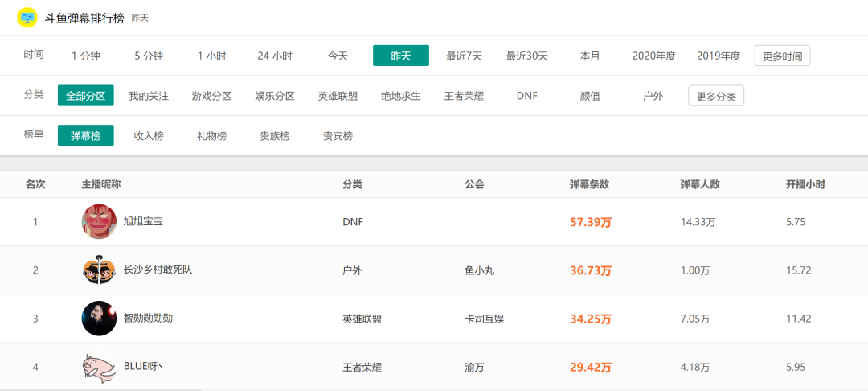Open guild link 卡司互娱

(x=484, y=319)
